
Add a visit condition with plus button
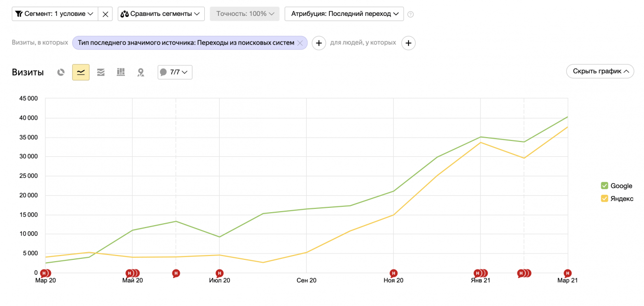pyautogui.click(x=319, y=43)
